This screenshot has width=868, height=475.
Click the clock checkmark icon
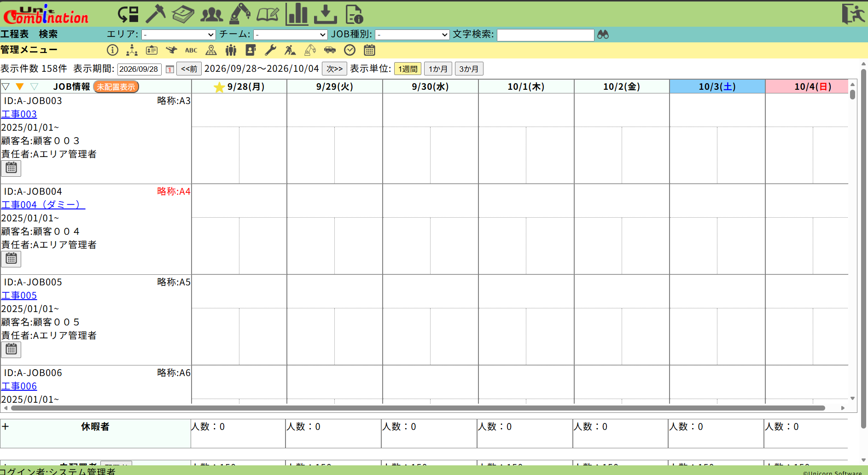tap(350, 50)
